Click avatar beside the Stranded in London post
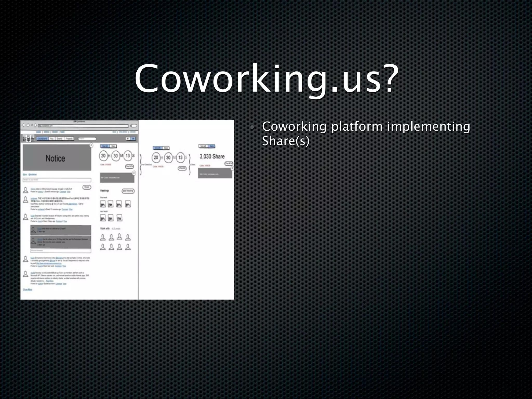The height and width of the screenshot is (399, 532). (x=25, y=217)
